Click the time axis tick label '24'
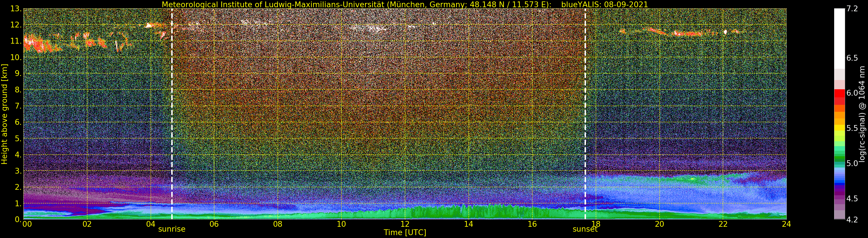 point(786,224)
